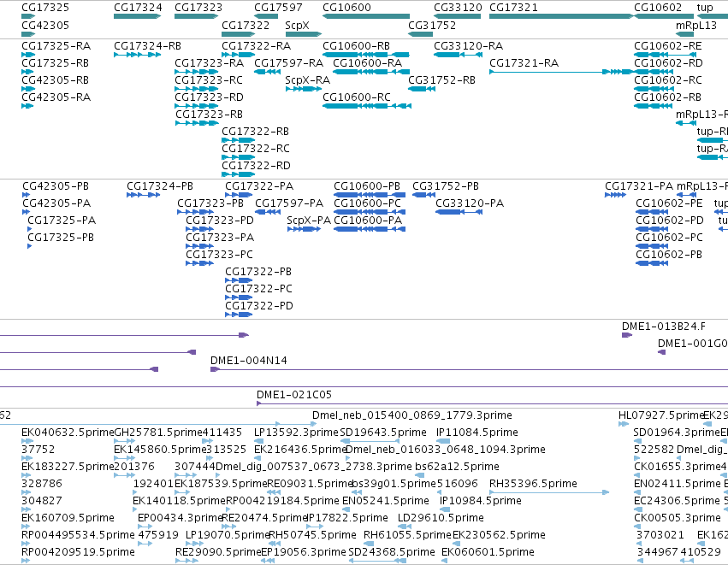Click transcript label CG10600-RB

click(356, 46)
